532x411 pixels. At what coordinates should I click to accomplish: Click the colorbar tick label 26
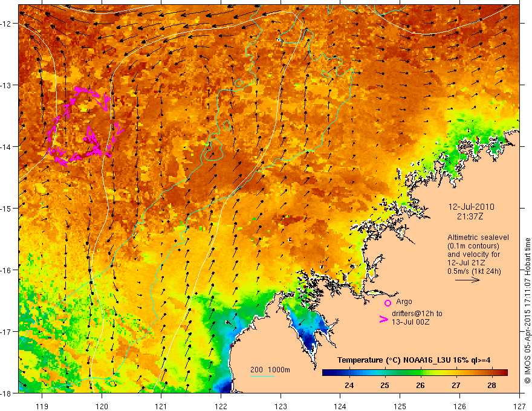click(x=420, y=385)
